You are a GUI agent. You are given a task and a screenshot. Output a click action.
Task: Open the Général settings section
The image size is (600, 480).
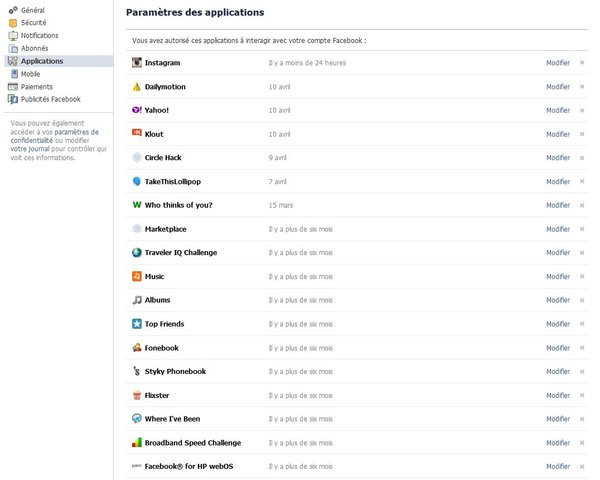pos(33,10)
